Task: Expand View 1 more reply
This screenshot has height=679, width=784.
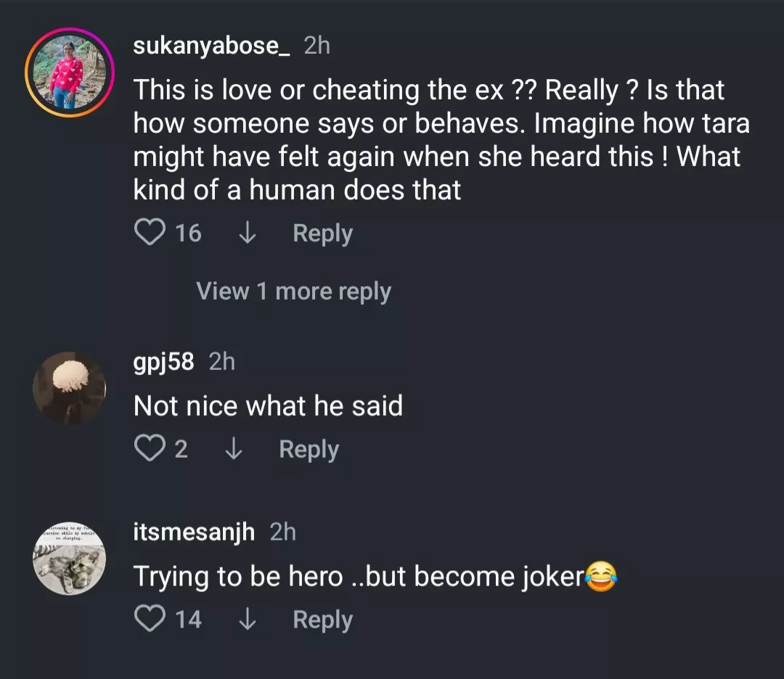Action: pyautogui.click(x=293, y=291)
